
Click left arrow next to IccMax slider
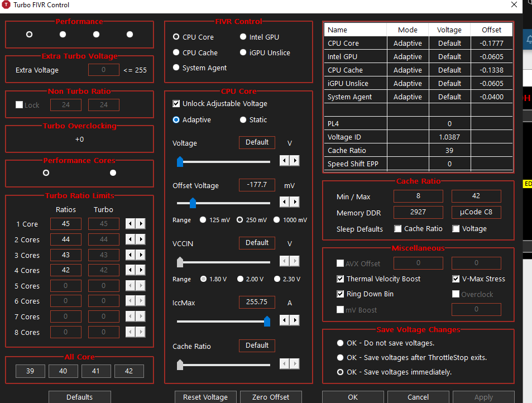(284, 320)
